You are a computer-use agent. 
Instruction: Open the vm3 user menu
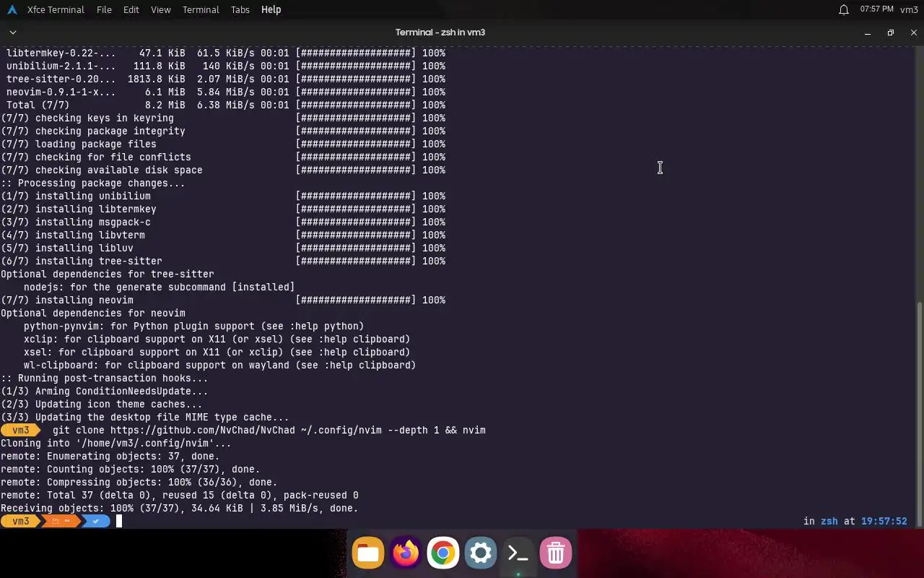[x=909, y=9]
